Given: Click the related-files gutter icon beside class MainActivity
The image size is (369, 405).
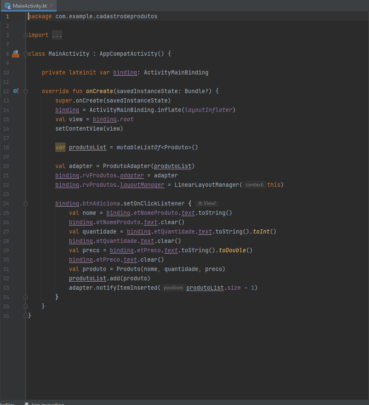Looking at the screenshot, I should 15,54.
